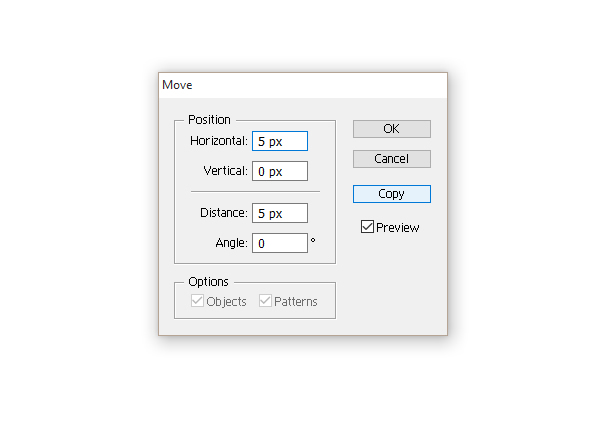
Task: Click the "Preview" label text
Action: [x=398, y=228]
